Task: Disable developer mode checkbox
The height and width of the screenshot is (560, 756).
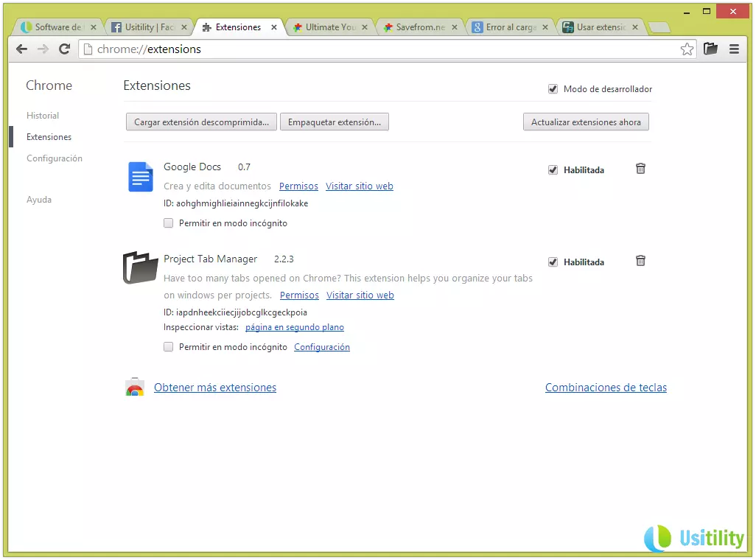Action: pyautogui.click(x=553, y=89)
